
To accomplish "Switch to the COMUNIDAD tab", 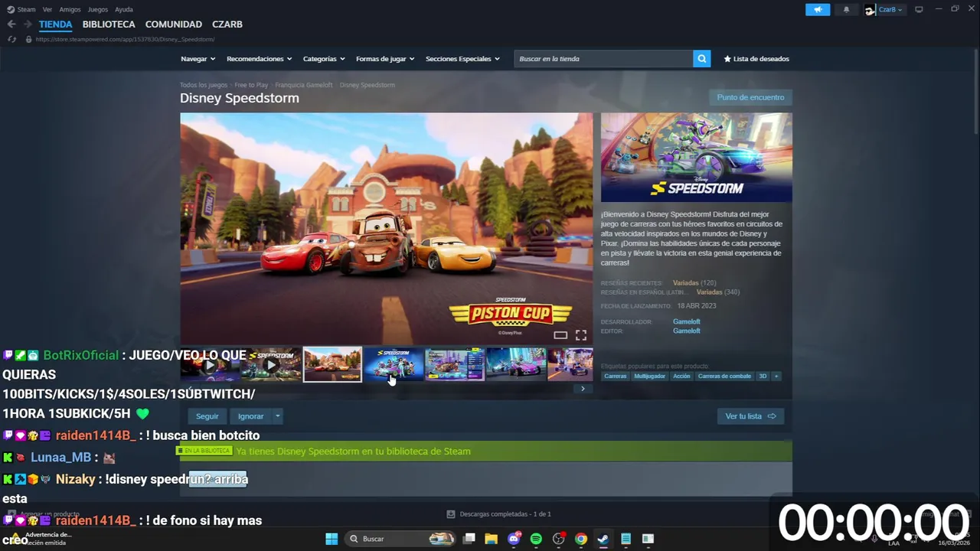I will click(x=174, y=24).
